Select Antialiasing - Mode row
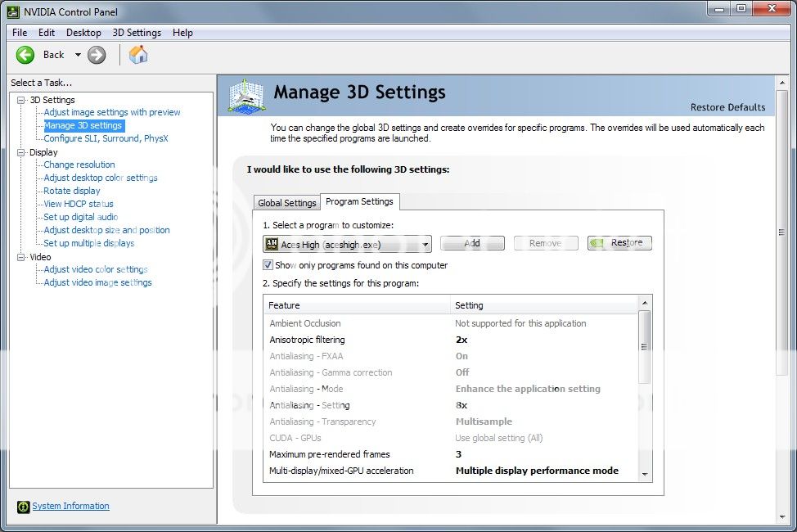 (x=451, y=389)
